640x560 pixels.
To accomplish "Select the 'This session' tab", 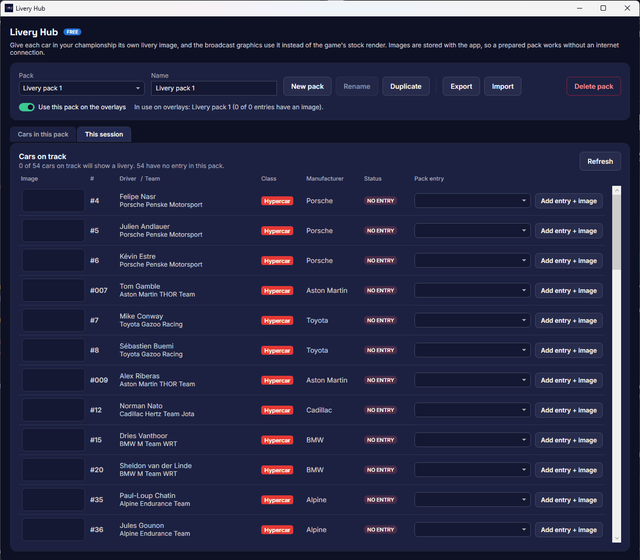I will [104, 134].
